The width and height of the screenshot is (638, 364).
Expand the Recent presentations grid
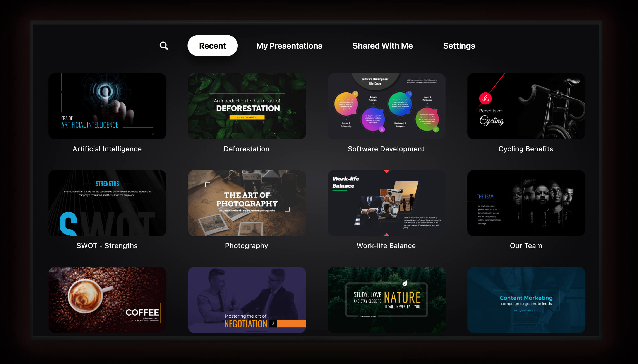(213, 46)
